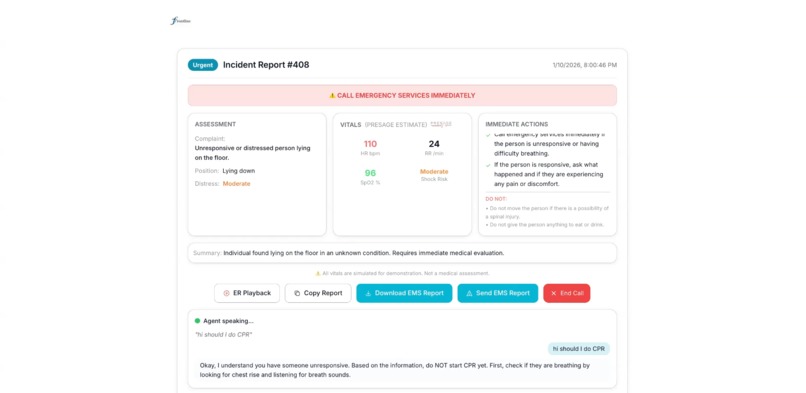Click the warning icon in emergency banner
Screen dimensions: 806x393
coord(332,96)
